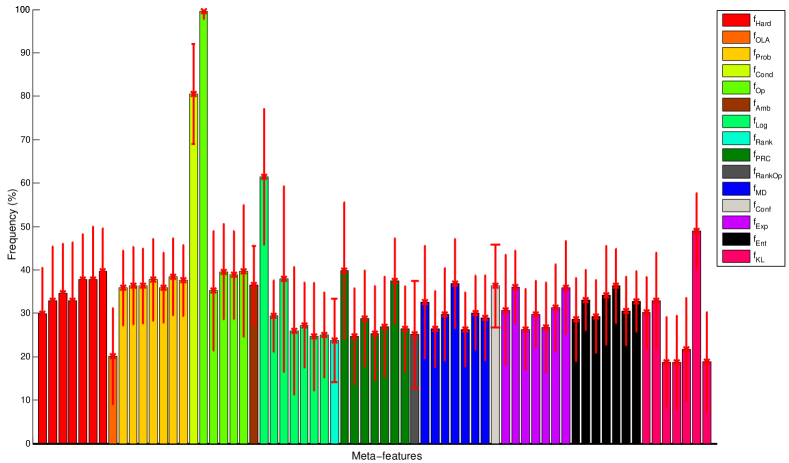
Task: Pick the brown fAmb legend swatch
Action: point(736,105)
